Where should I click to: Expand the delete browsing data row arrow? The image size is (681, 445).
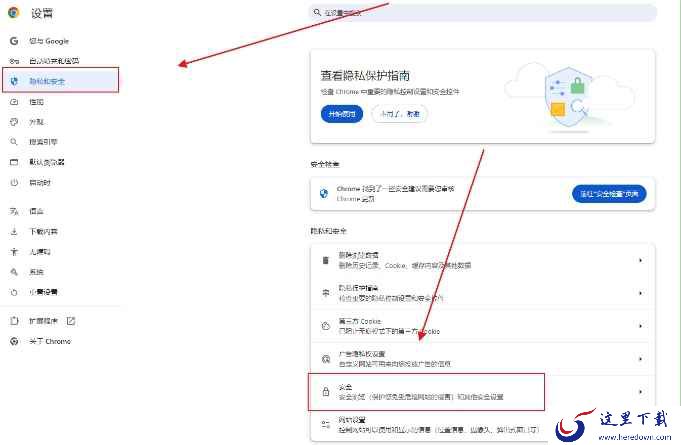[x=640, y=260]
